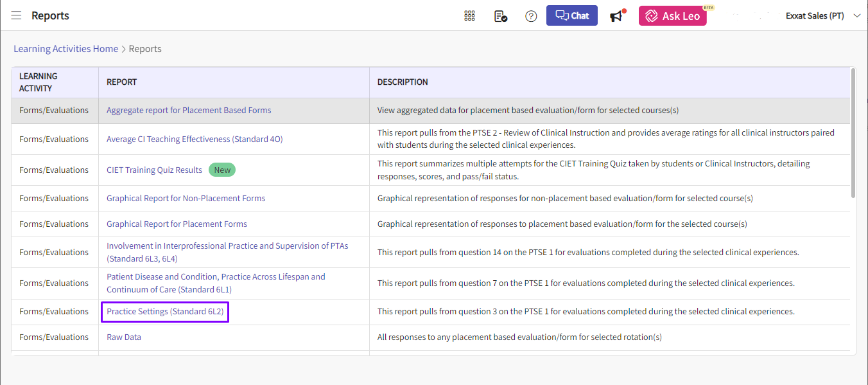
Task: Open Graphical Report for Placement Forms
Action: [x=177, y=224]
